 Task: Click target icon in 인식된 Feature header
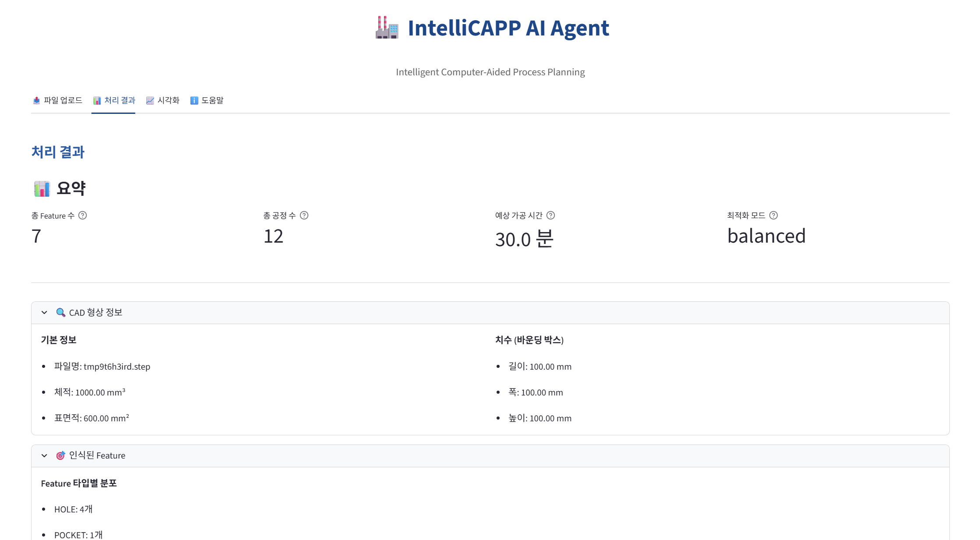(x=61, y=455)
